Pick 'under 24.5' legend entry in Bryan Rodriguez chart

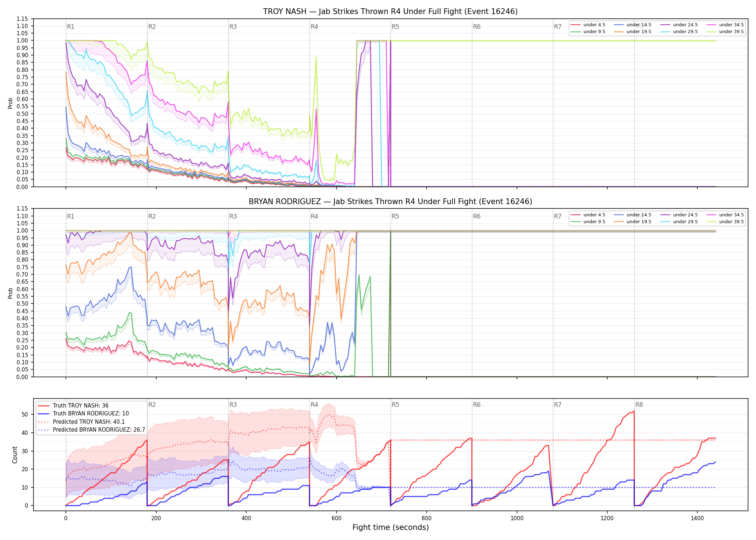point(679,215)
